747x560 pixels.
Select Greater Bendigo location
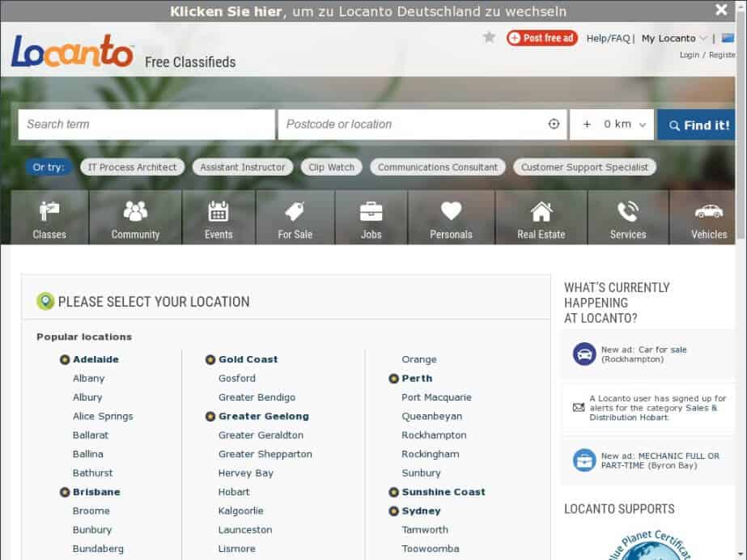click(x=257, y=397)
